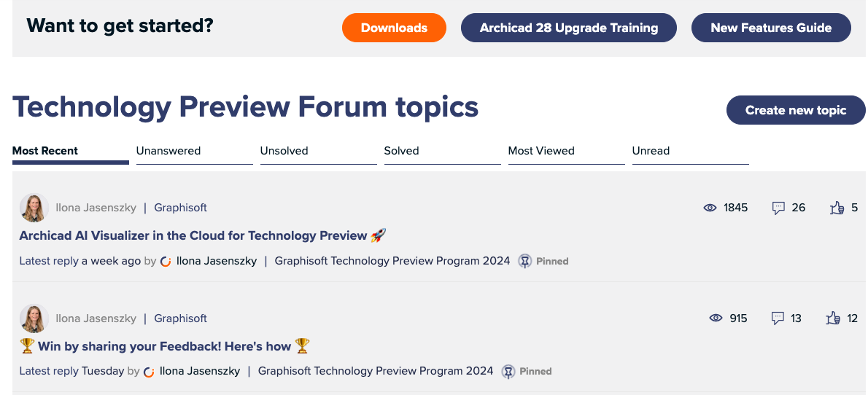The image size is (868, 395).
Task: Open the Archicad AI Visualizer in the Cloud topic
Action: click(203, 235)
